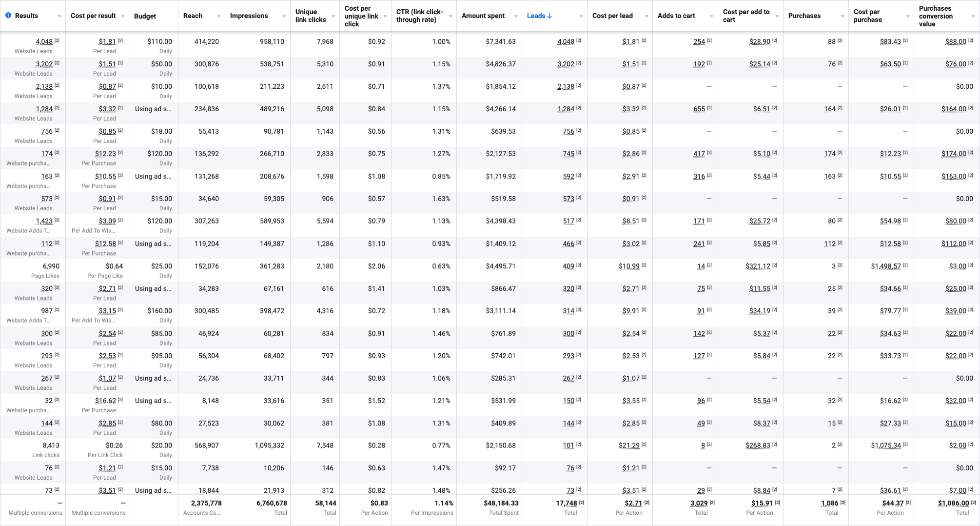Click the Leads column header label
Screen dimensions: 980x526
536,16
